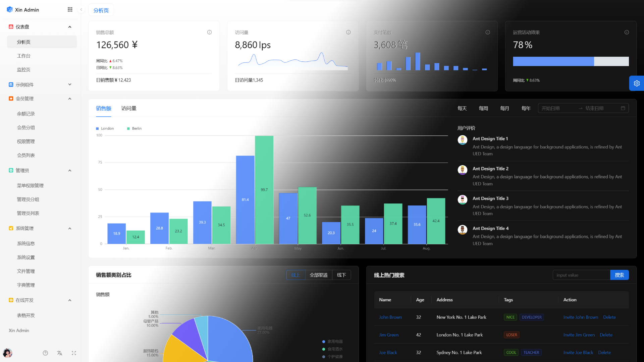Open the app grid menu icon
644x362 pixels.
[x=70, y=10]
